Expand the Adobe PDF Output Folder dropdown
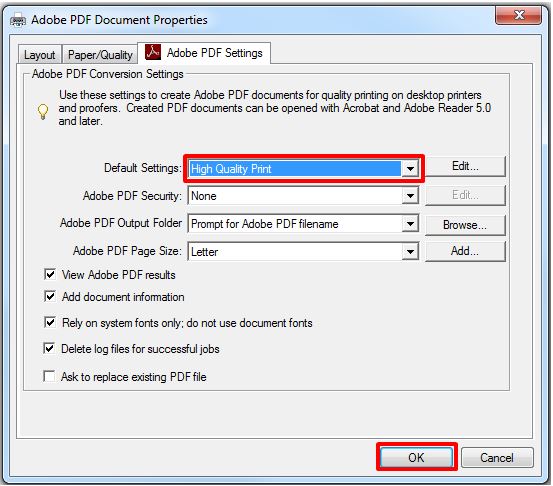The image size is (553, 486). click(410, 224)
